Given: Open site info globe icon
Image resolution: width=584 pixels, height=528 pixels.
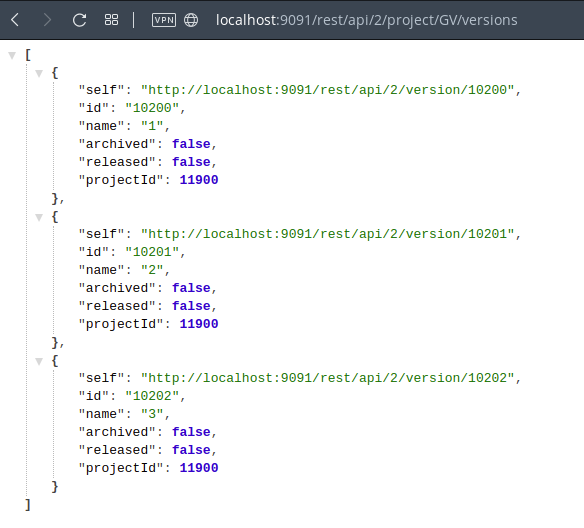Looking at the screenshot, I should point(191,20).
